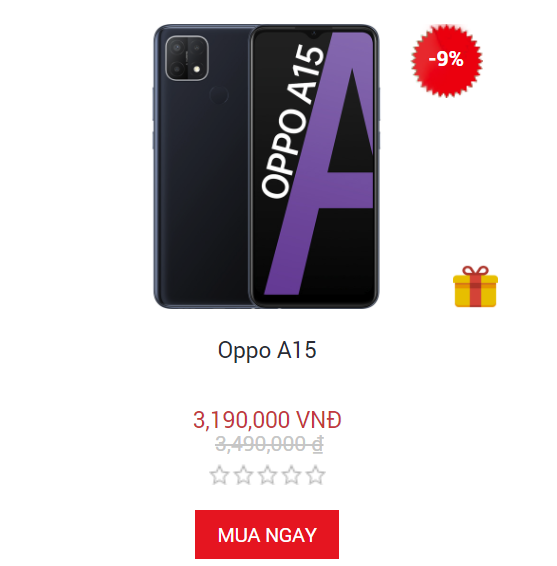Click the OPPO A15 text on phone screen
557x566 pixels.
pyautogui.click(x=292, y=121)
